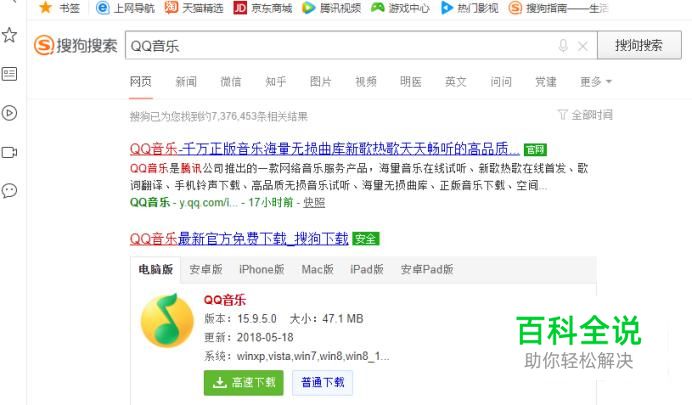Switch to 视频 search tab
Image resolution: width=692 pixels, height=405 pixels.
tap(366, 82)
